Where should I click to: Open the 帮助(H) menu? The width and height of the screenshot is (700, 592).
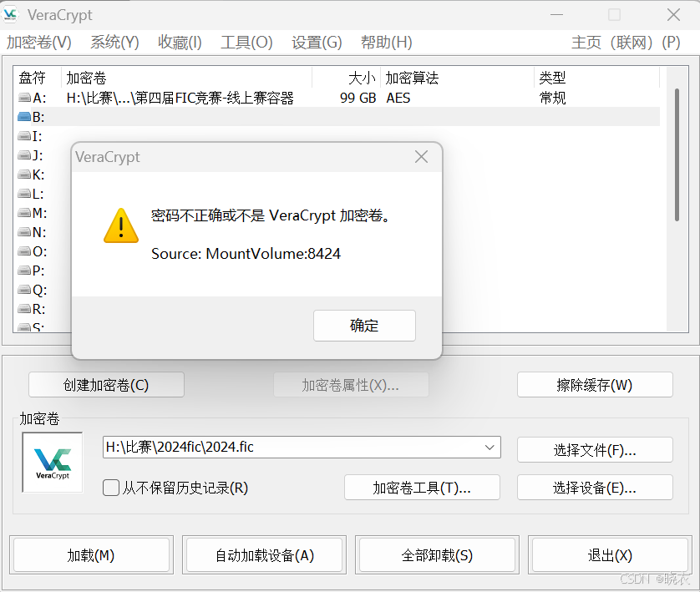387,43
